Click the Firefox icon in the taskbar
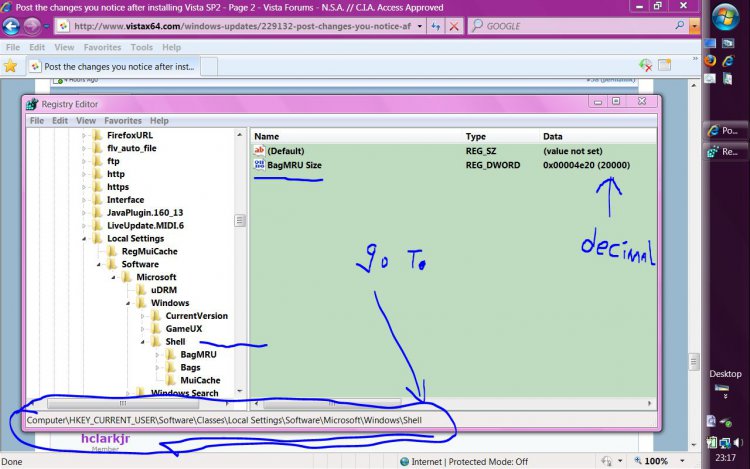750x469 pixels. click(x=711, y=60)
